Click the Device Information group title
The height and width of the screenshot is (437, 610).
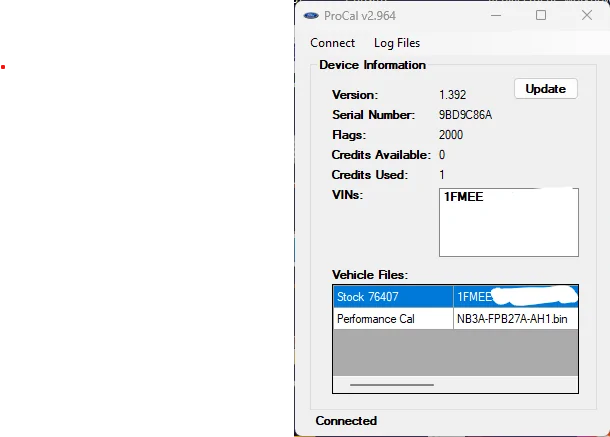372,65
